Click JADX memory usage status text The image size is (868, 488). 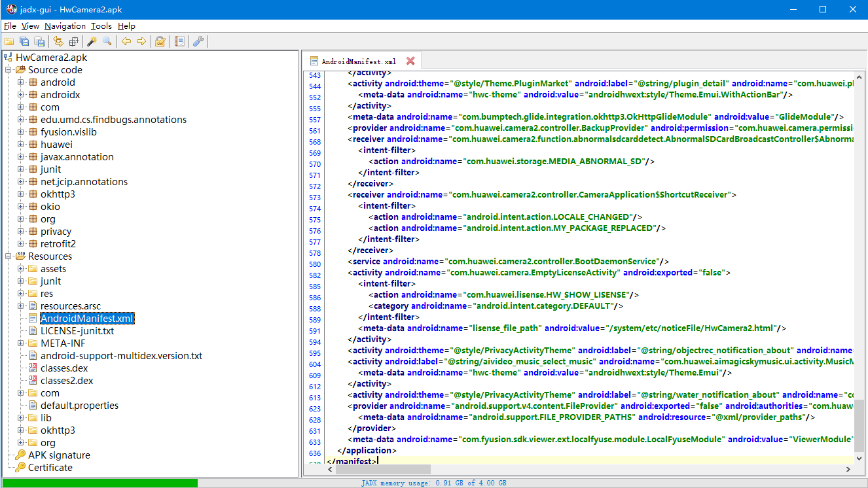pos(433,483)
